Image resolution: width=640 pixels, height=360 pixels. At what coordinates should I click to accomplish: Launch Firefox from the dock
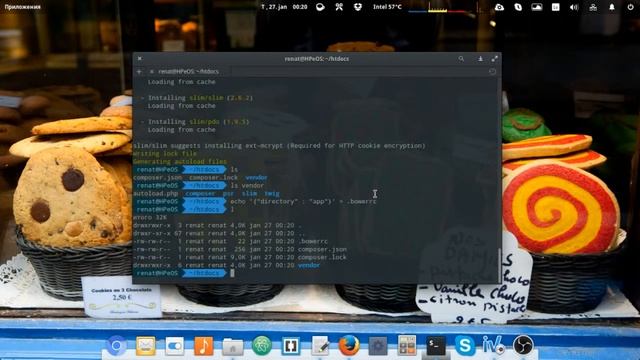(x=349, y=346)
